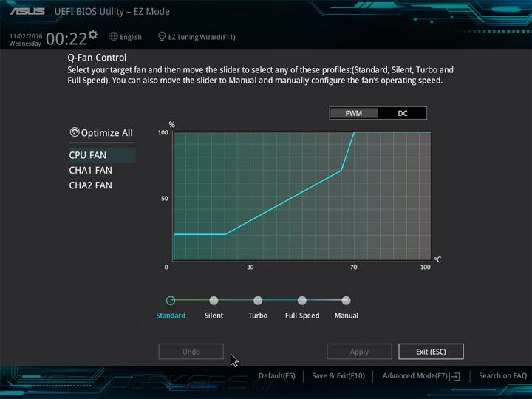
Task: Click the Full Speed profile label
Action: click(302, 316)
